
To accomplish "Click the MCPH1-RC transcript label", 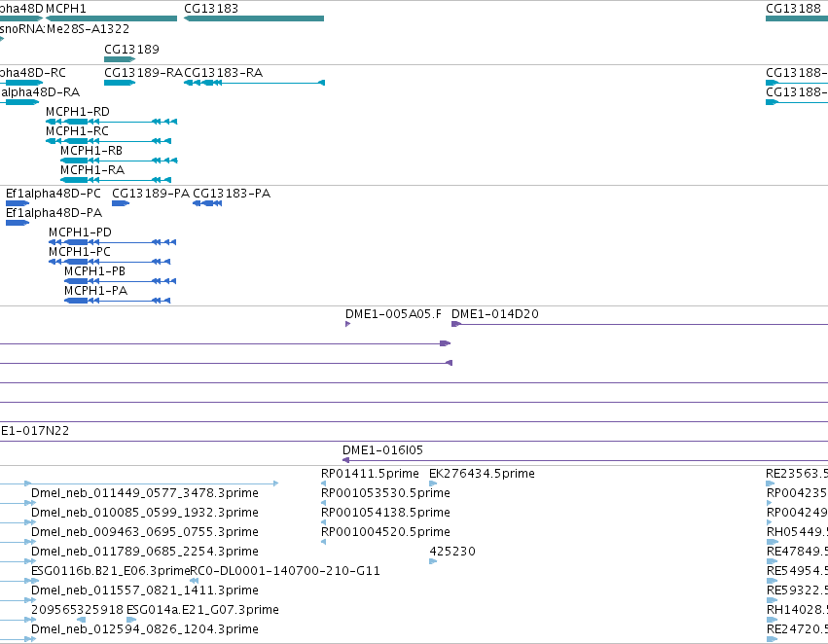I will point(77,131).
